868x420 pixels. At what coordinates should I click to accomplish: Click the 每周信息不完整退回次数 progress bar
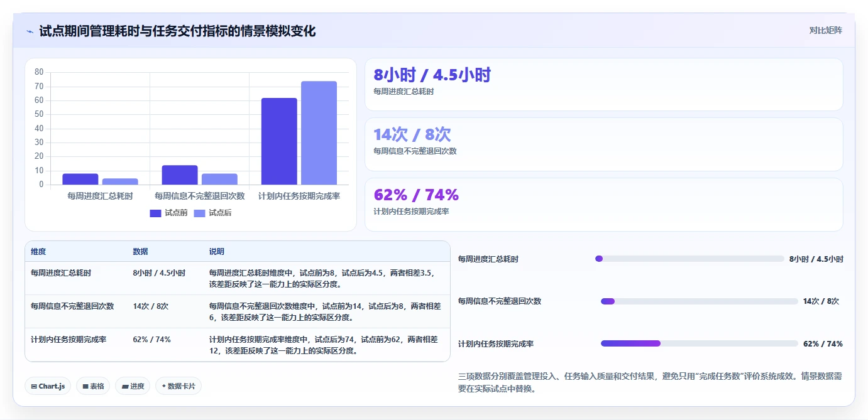700,301
